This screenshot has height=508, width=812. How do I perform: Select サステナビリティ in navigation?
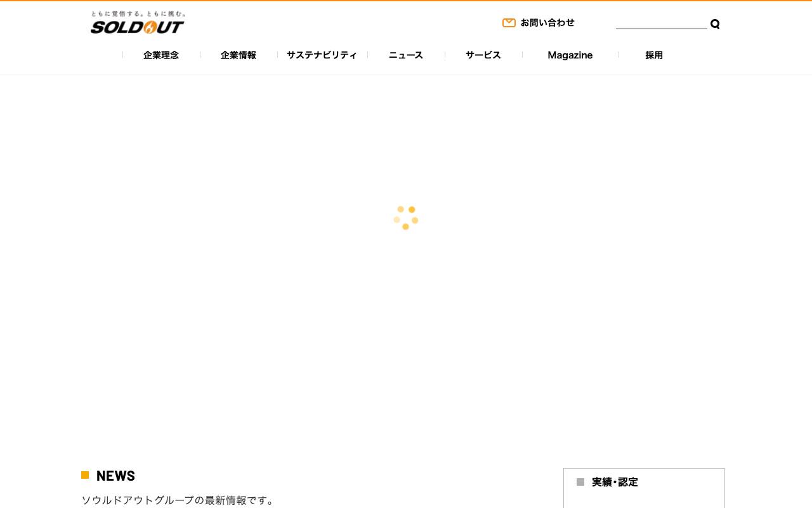click(x=322, y=55)
